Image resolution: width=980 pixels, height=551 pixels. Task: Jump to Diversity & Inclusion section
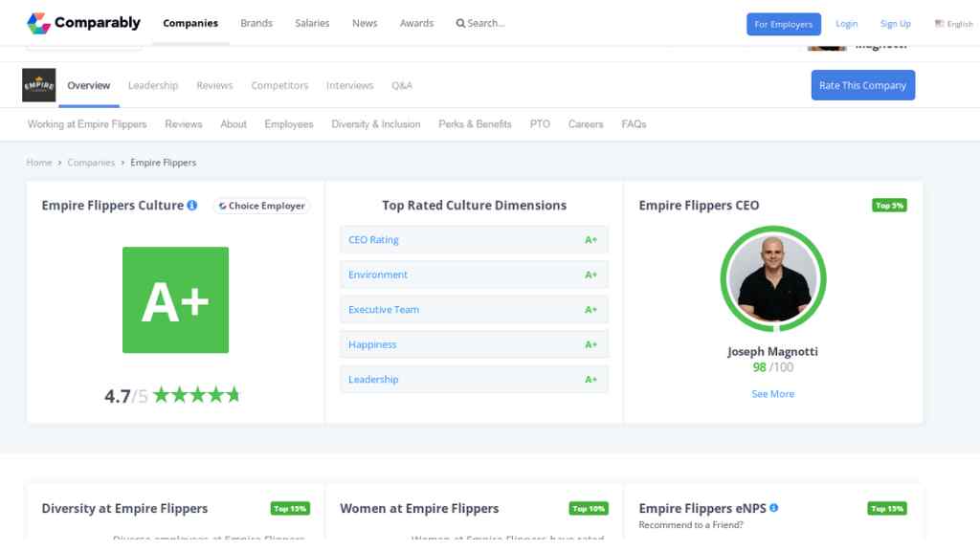tap(375, 124)
